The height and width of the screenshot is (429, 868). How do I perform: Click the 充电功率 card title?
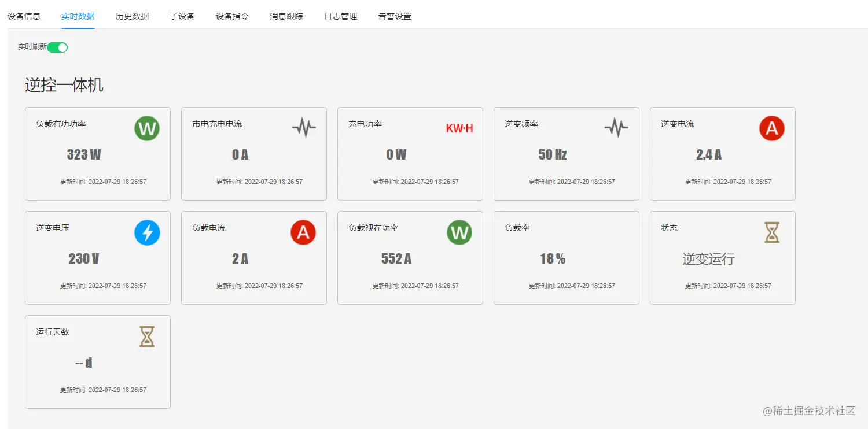[365, 124]
